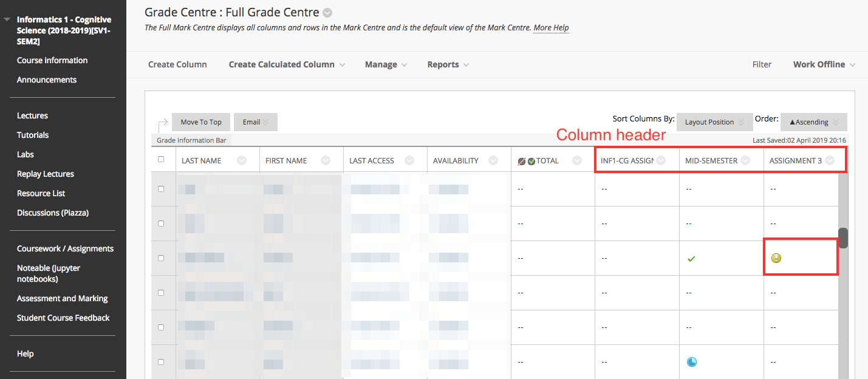The width and height of the screenshot is (868, 379).
Task: Click the green checkmark in Mid-Semester column
Action: 691,259
